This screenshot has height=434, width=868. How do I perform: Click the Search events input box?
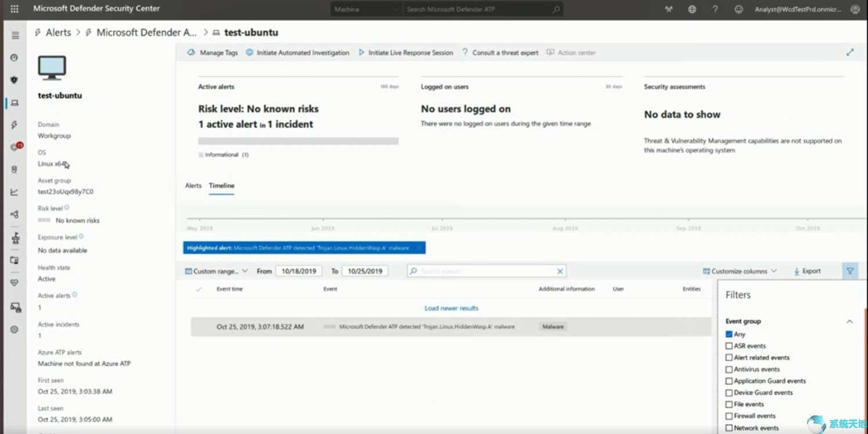click(486, 271)
